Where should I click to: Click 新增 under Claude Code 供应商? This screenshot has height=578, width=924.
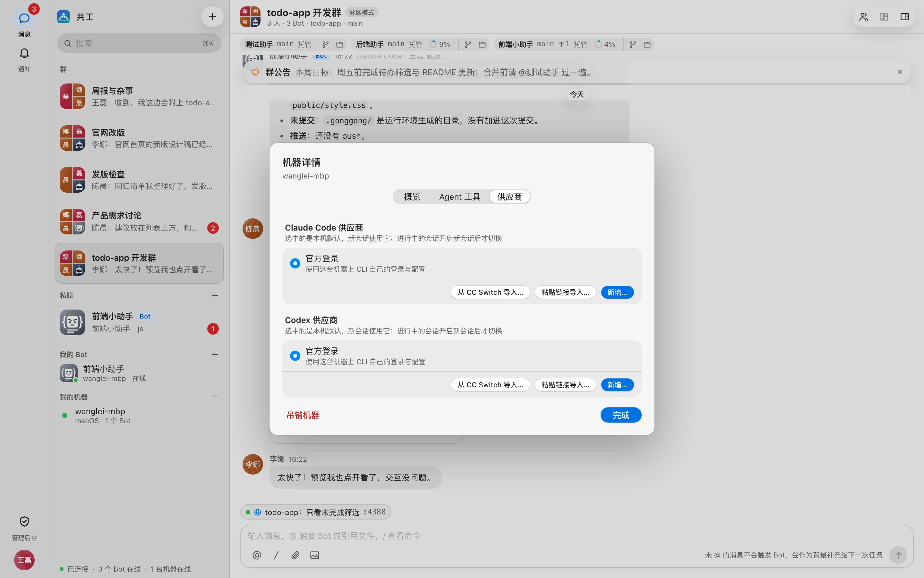(x=617, y=293)
